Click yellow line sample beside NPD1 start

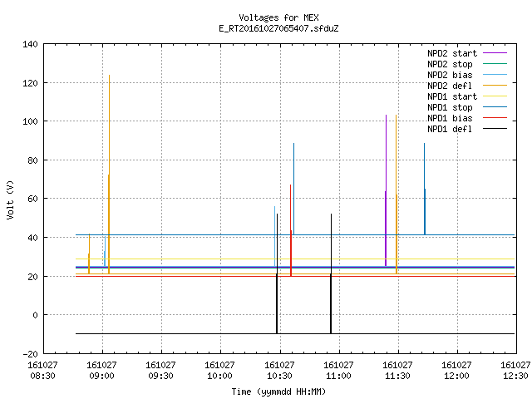click(495, 96)
